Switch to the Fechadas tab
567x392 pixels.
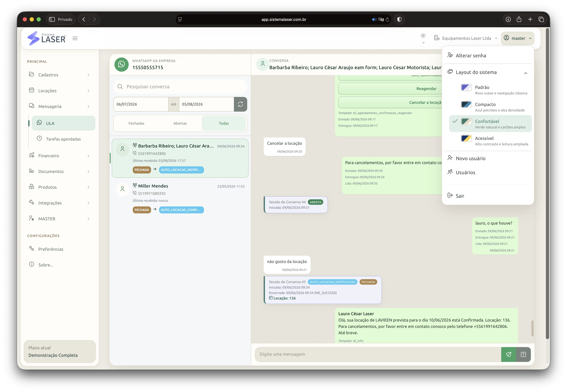[x=136, y=123]
